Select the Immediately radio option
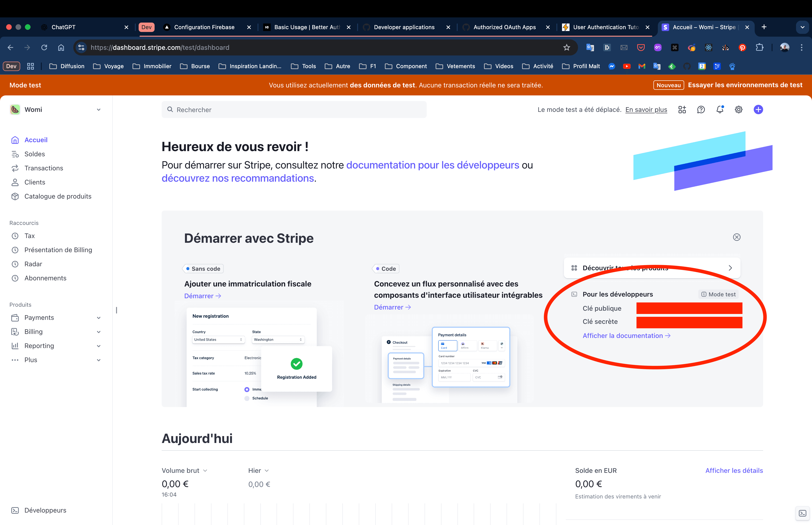 tap(247, 389)
